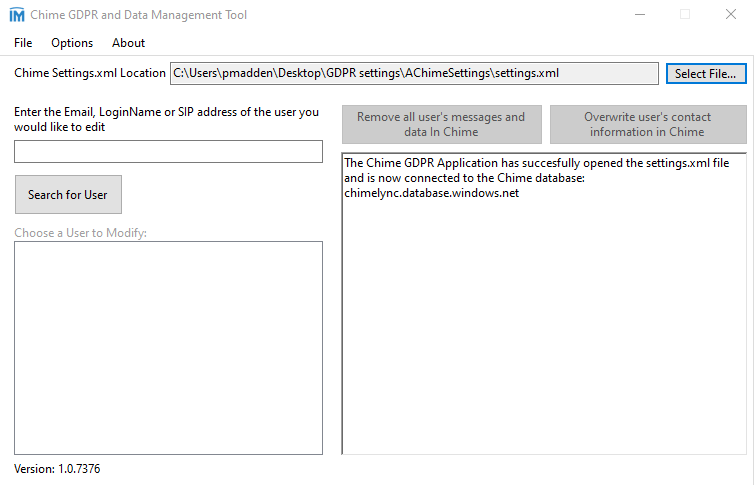Minimize the Chime GDPR tool window

tap(639, 15)
